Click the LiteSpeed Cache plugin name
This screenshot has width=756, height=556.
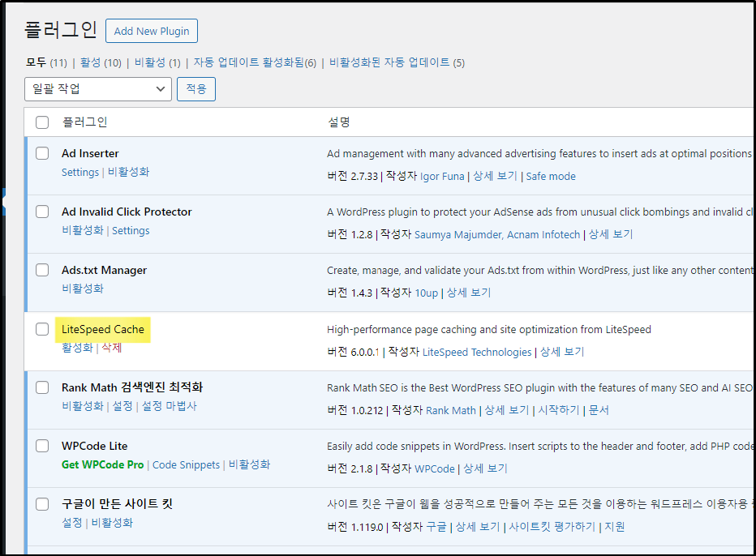[103, 329]
